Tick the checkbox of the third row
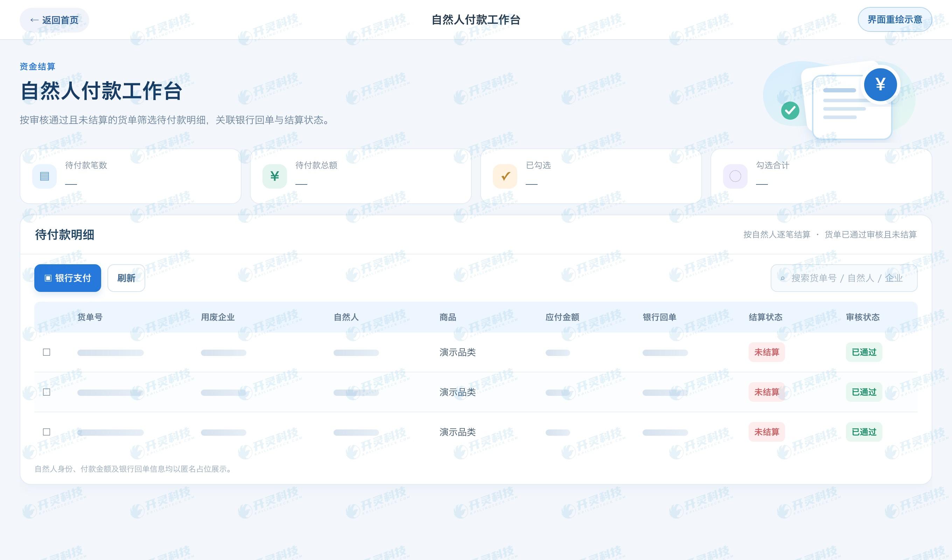Image resolution: width=952 pixels, height=560 pixels. 47,432
